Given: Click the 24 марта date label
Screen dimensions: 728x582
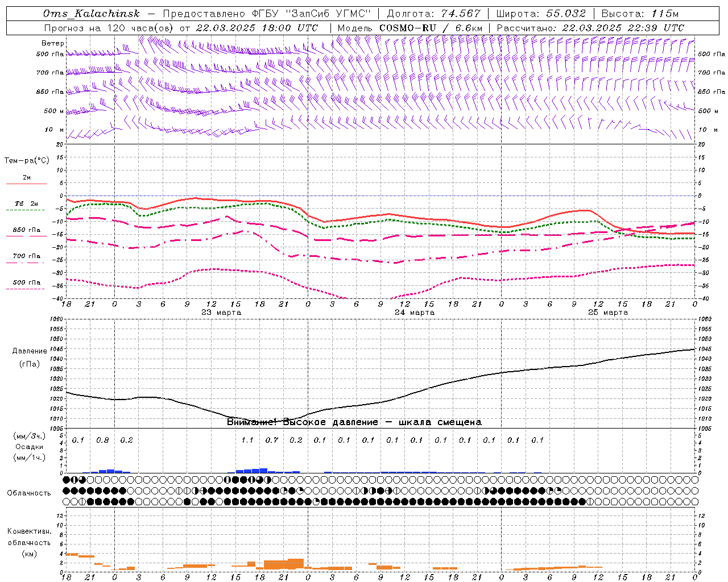Looking at the screenshot, I should (x=415, y=313).
